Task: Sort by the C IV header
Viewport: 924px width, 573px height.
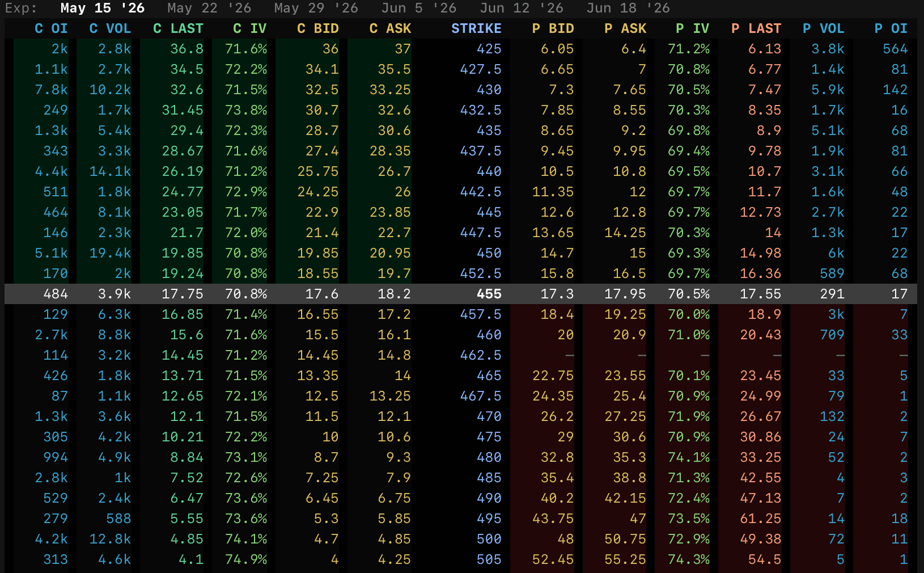Action: pos(250,28)
